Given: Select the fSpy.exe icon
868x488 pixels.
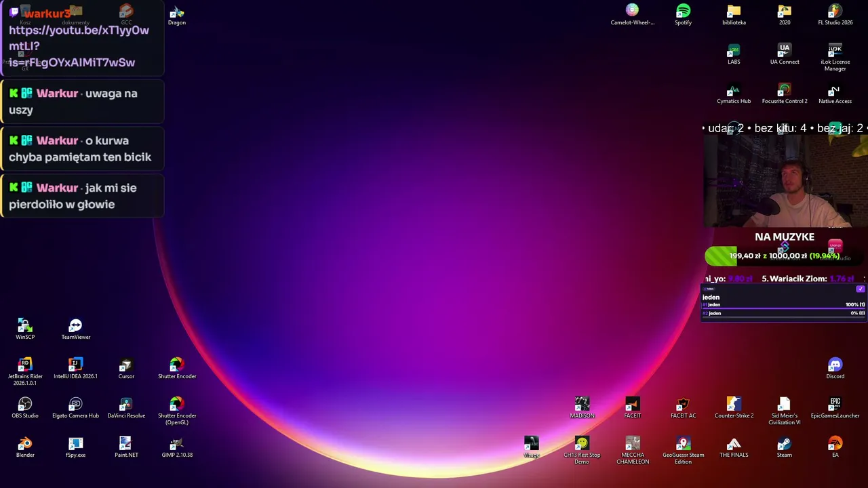Looking at the screenshot, I should tap(75, 447).
